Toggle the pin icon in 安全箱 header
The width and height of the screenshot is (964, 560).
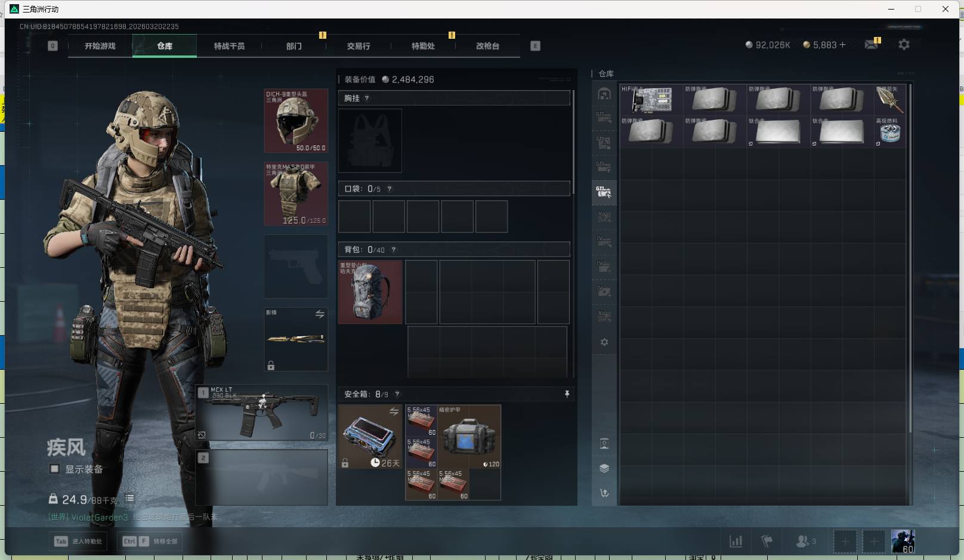click(x=567, y=394)
